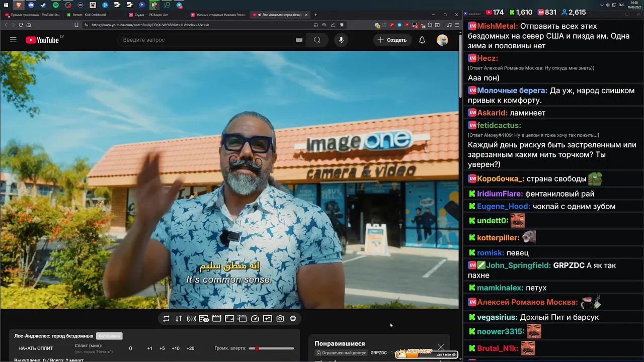Open YouTube notifications bell
The height and width of the screenshot is (362, 644).
[422, 40]
